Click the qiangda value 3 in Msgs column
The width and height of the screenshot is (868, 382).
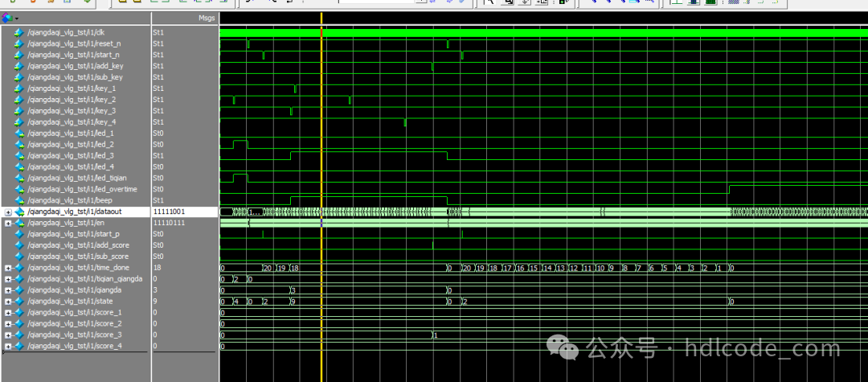(155, 290)
